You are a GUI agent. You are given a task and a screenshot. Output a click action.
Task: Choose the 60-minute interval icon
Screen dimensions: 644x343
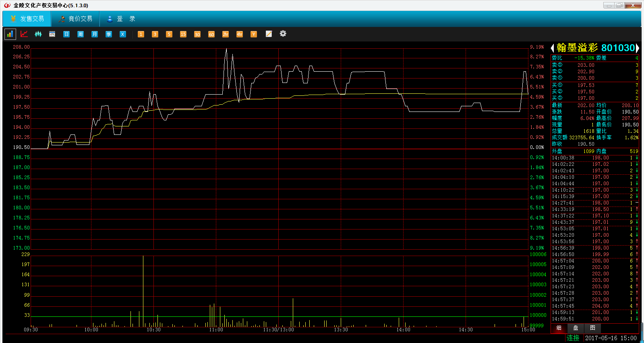[x=211, y=34]
